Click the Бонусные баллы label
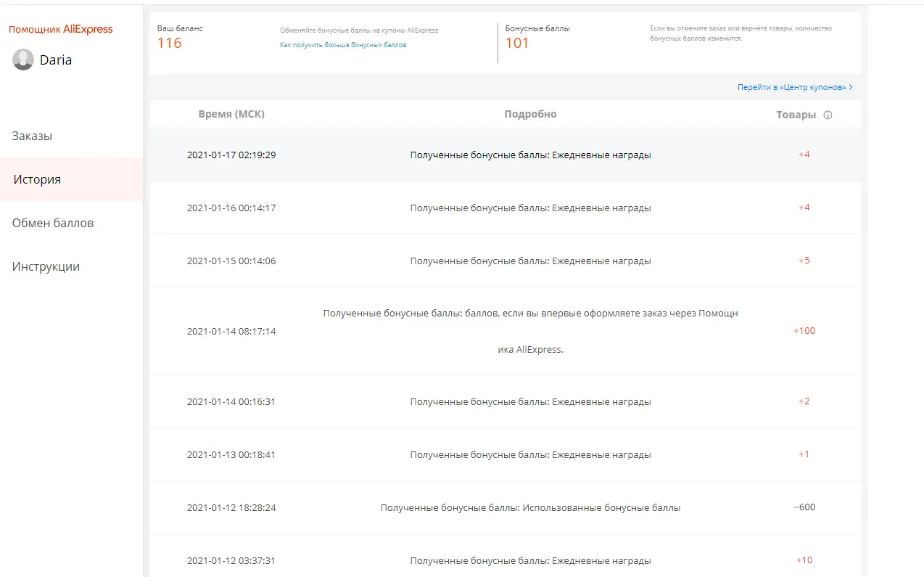Screen dimensions: 924x577 537,28
